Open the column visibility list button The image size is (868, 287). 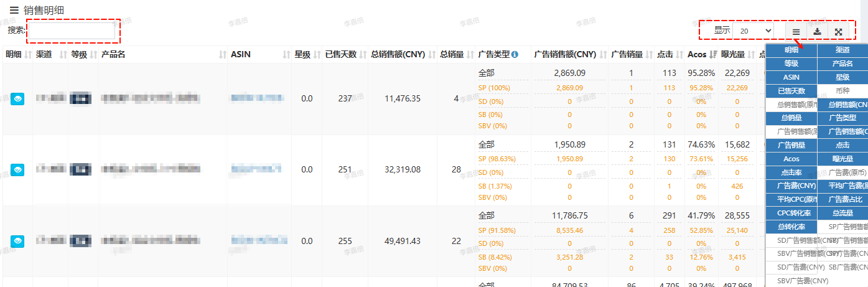pos(796,31)
